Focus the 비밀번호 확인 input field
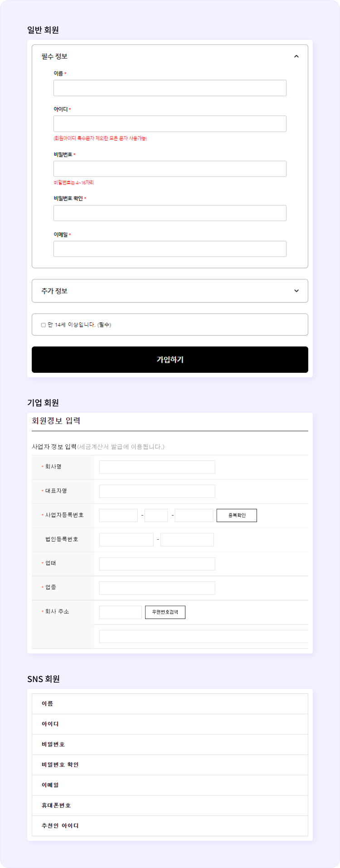 [170, 213]
